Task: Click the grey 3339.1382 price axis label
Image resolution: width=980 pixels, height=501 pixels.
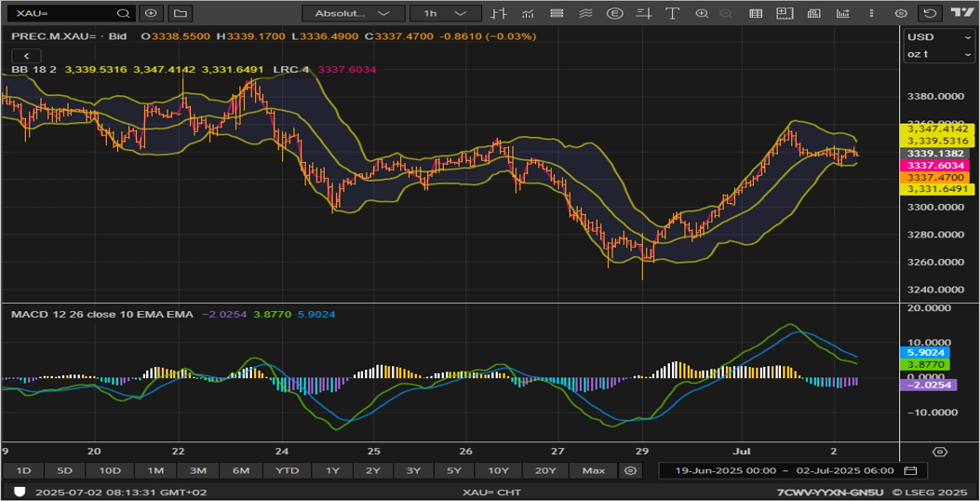Action: (x=934, y=154)
